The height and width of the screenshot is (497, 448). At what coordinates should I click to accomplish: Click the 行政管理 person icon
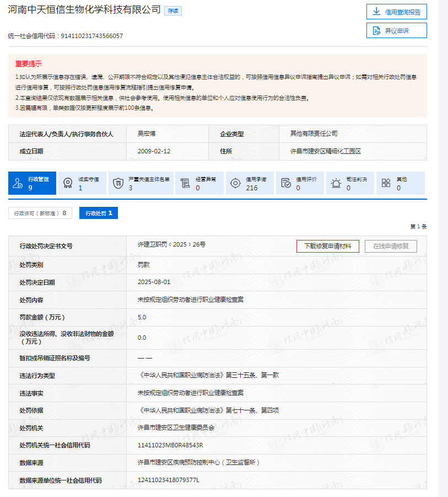[x=18, y=183]
